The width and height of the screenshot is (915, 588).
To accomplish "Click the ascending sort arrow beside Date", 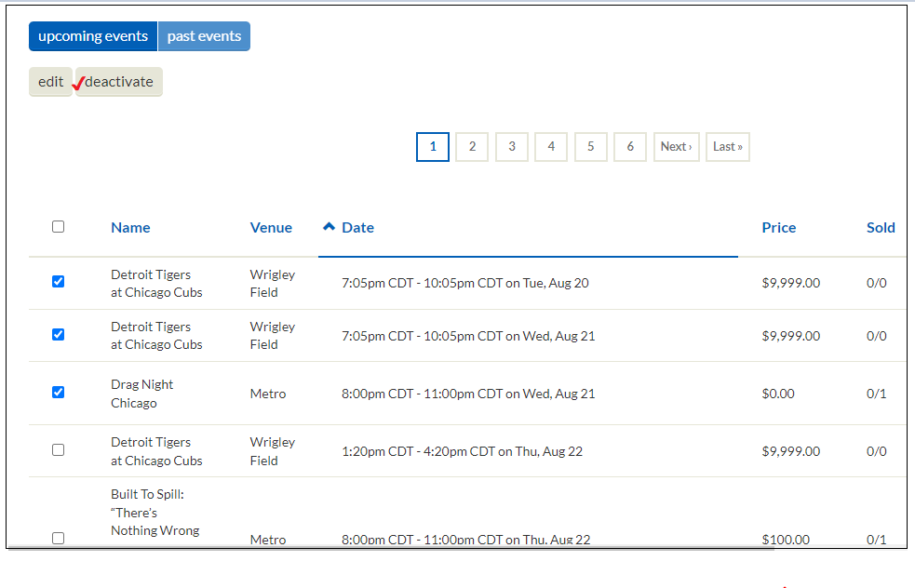I will (330, 226).
